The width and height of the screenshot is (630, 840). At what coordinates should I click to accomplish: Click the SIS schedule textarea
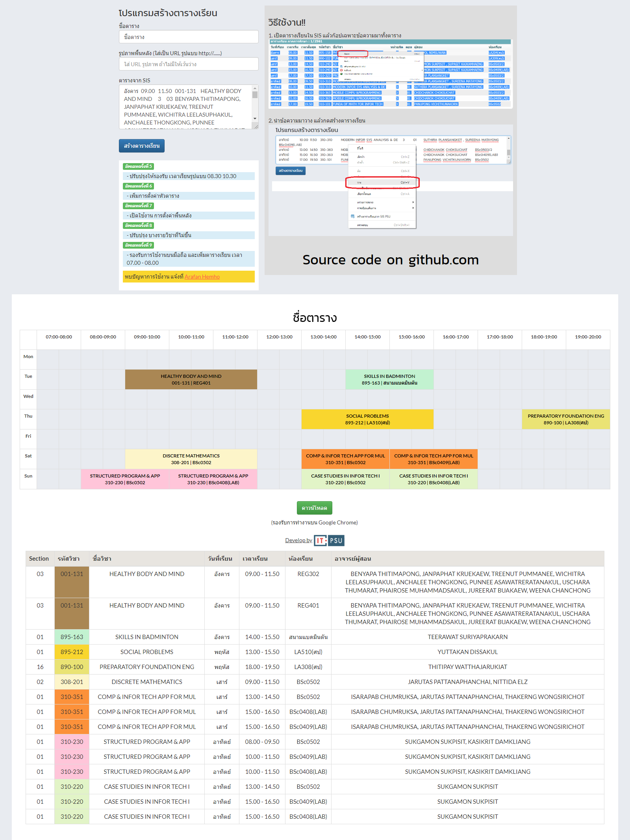point(189,107)
